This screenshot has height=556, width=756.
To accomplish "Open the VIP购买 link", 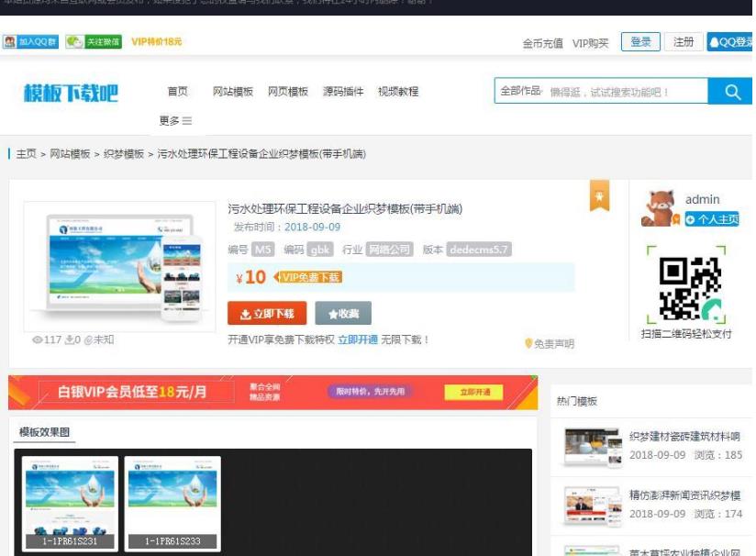I will click(590, 43).
